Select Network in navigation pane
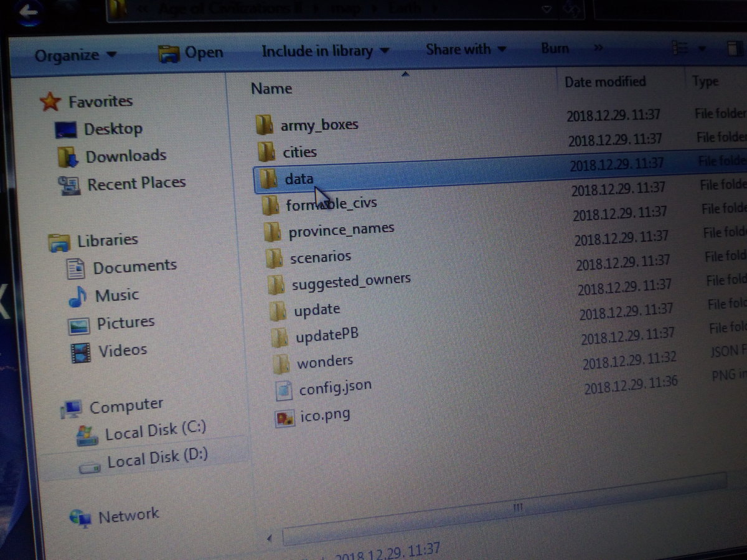Image resolution: width=747 pixels, height=560 pixels. tap(129, 515)
